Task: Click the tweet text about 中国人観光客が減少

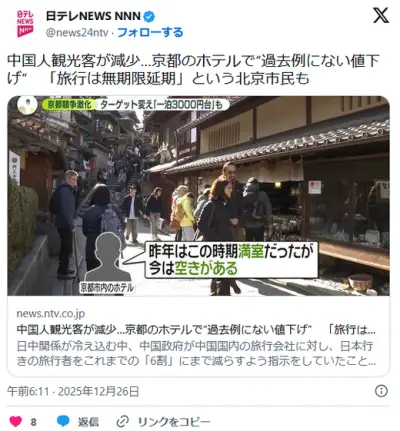Action: click(193, 70)
